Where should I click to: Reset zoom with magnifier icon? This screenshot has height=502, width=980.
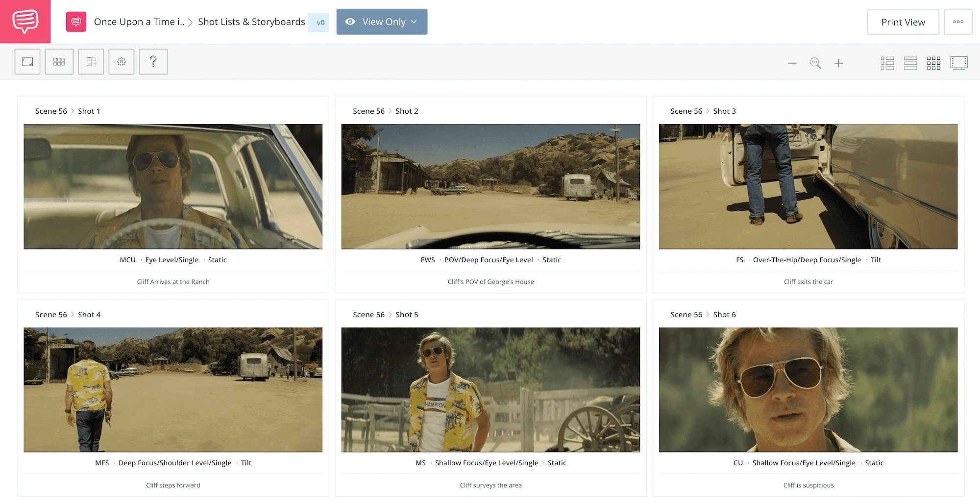pos(815,63)
